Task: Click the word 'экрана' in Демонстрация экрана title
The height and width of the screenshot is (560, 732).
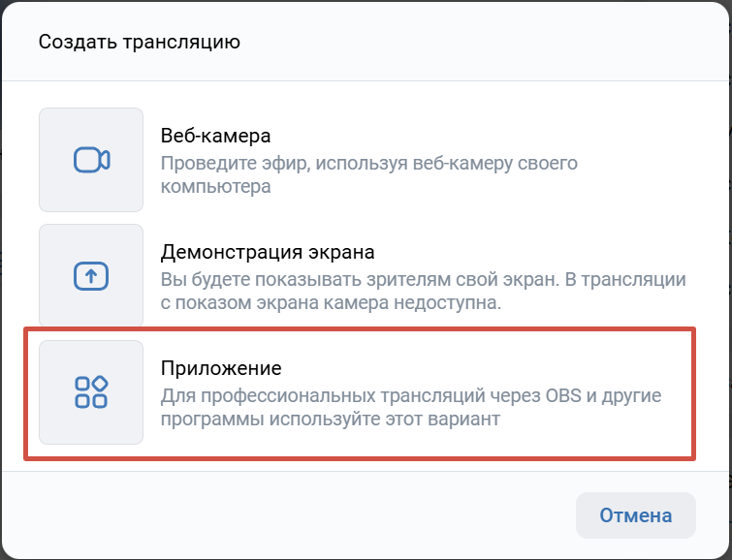Action: 342,253
